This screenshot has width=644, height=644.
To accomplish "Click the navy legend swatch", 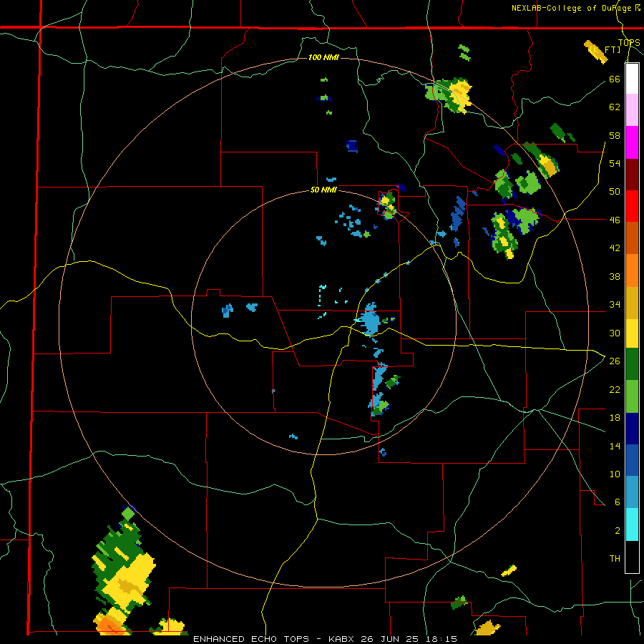I will 632,429.
